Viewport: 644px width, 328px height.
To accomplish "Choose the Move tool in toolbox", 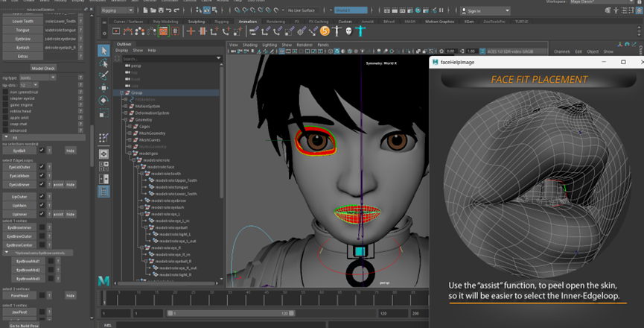I will (x=103, y=87).
